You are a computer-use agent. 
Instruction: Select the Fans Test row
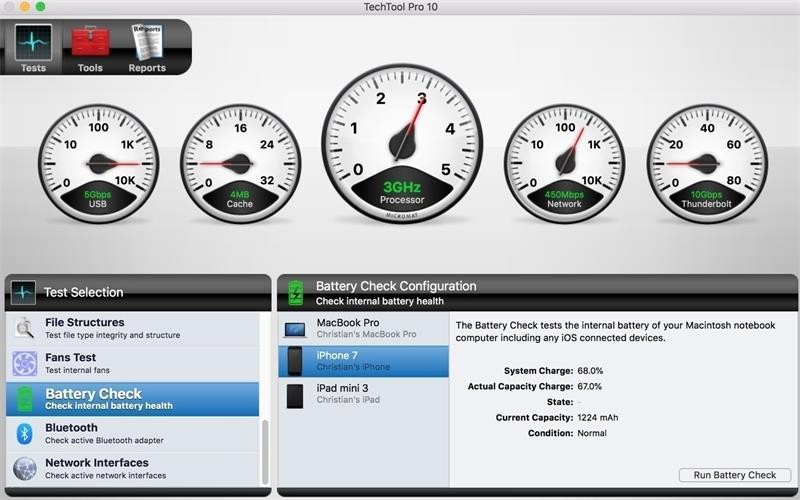pos(133,363)
